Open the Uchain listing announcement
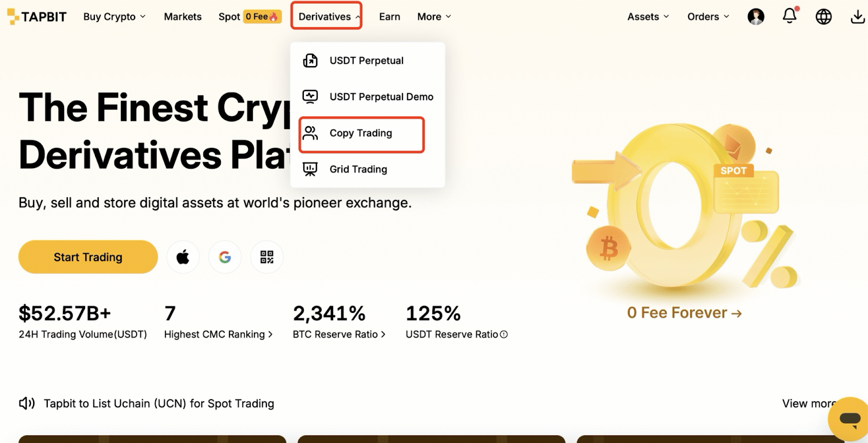The height and width of the screenshot is (443, 868). click(159, 403)
